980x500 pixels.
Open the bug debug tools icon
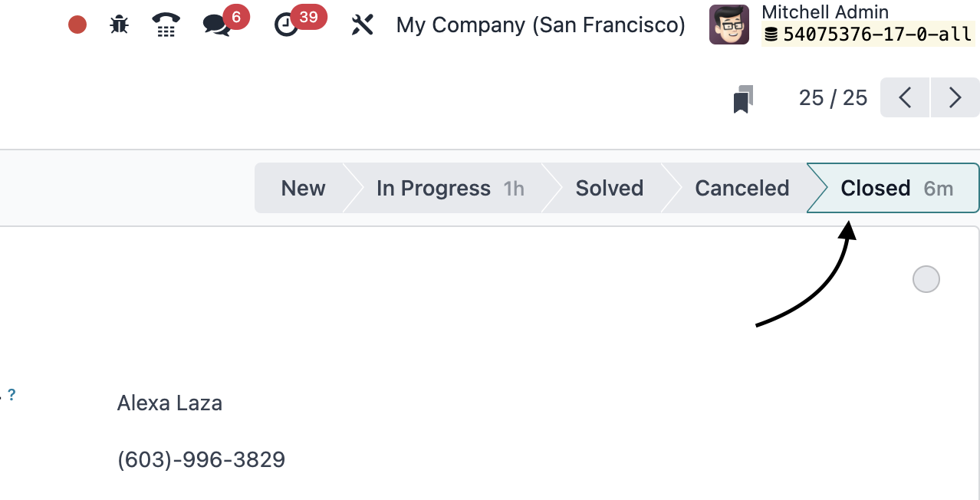(119, 25)
